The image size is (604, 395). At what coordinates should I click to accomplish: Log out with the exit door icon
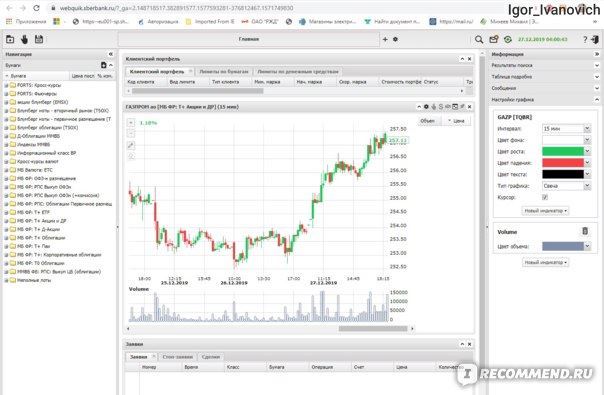(595, 39)
